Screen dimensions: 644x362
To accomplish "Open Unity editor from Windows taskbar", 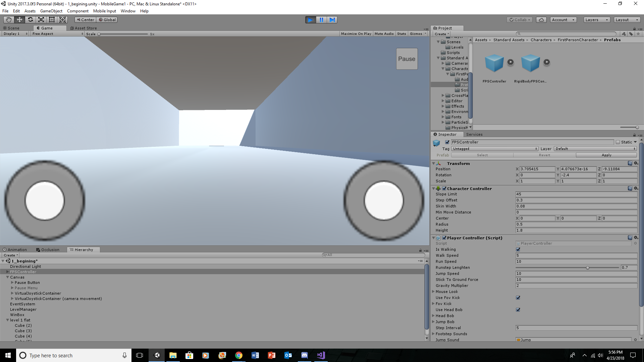I will pos(157,355).
